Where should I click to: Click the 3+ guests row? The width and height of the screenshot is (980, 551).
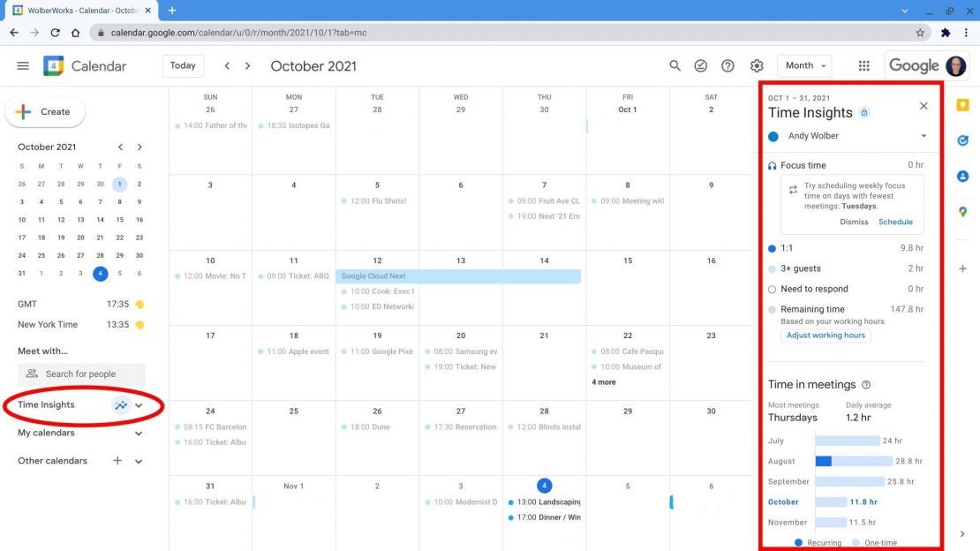[x=846, y=268]
